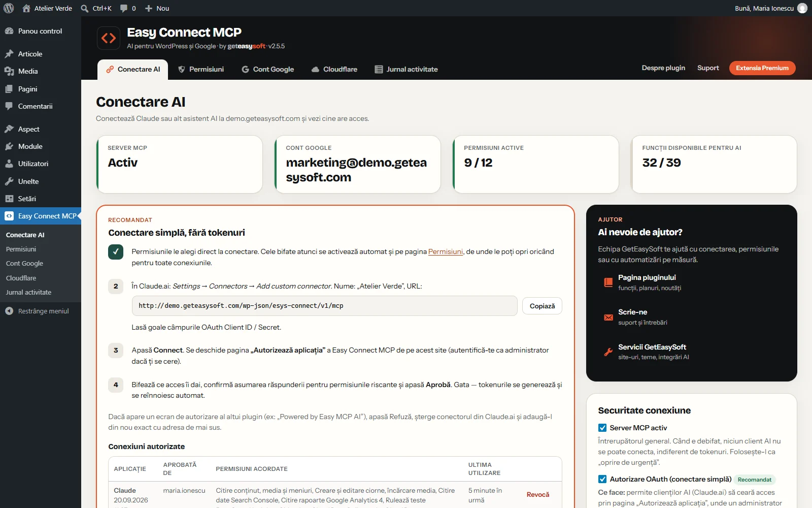Click the geteasysoft brand name in header
Viewport: 812px width, 508px height.
[247, 46]
